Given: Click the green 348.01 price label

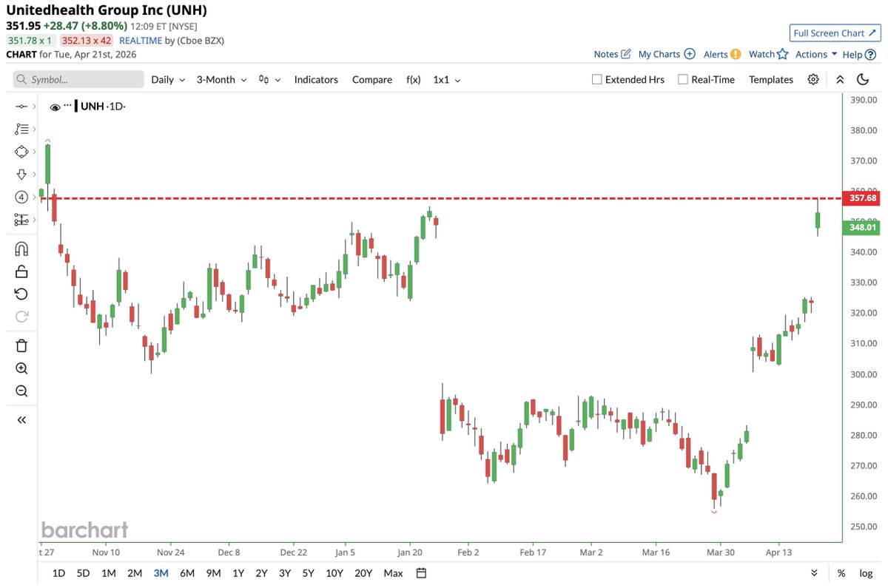Looking at the screenshot, I should (861, 228).
